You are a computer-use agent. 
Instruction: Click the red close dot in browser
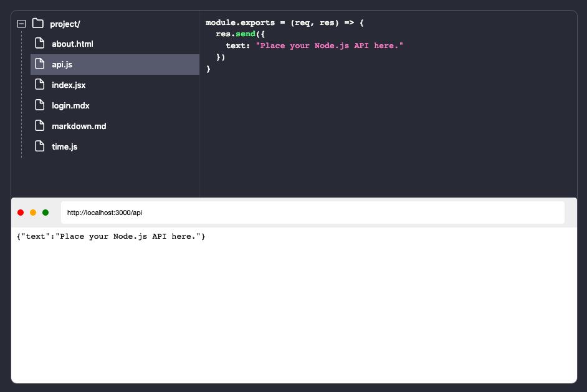click(x=21, y=213)
